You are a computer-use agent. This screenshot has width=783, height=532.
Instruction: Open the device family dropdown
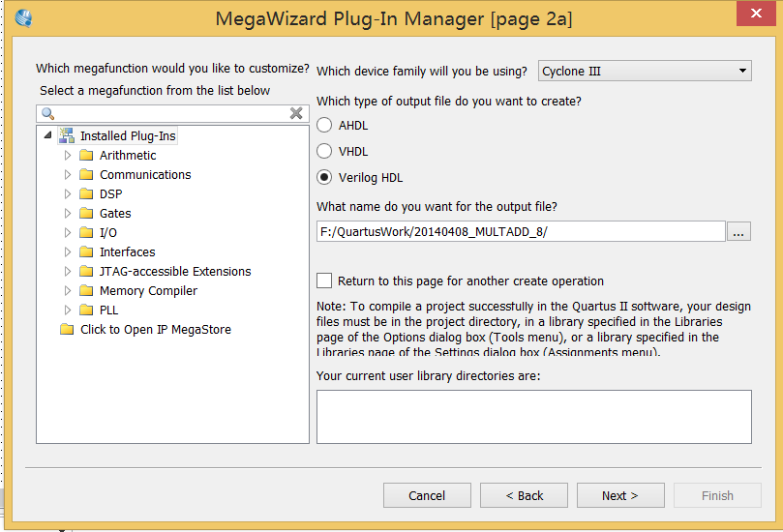click(742, 71)
